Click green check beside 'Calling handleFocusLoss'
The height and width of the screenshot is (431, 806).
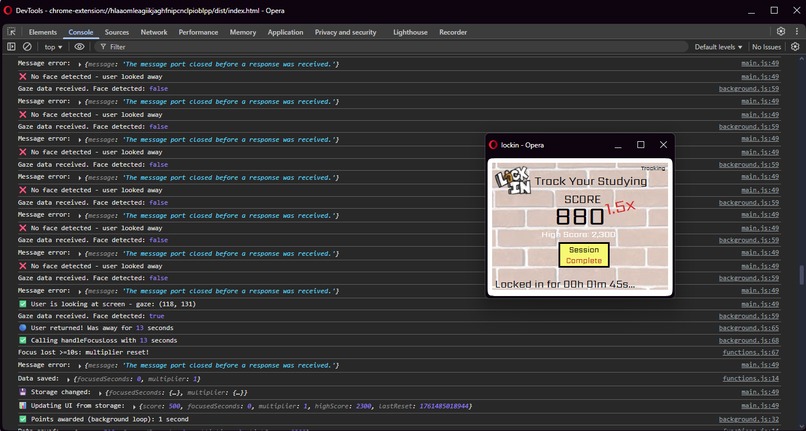23,340
